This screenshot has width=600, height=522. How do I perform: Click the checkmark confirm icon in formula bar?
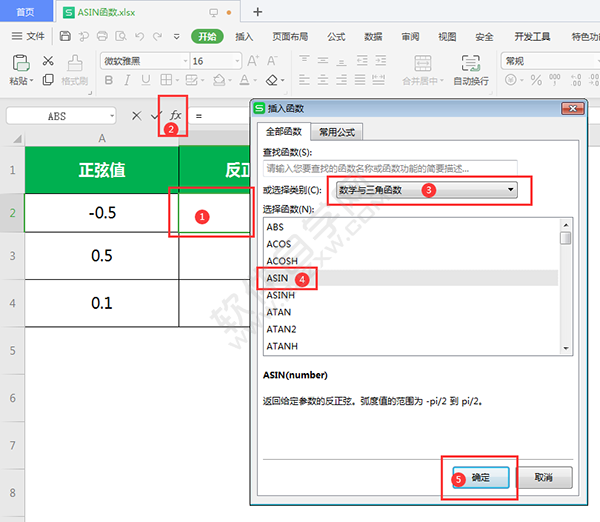tap(155, 116)
